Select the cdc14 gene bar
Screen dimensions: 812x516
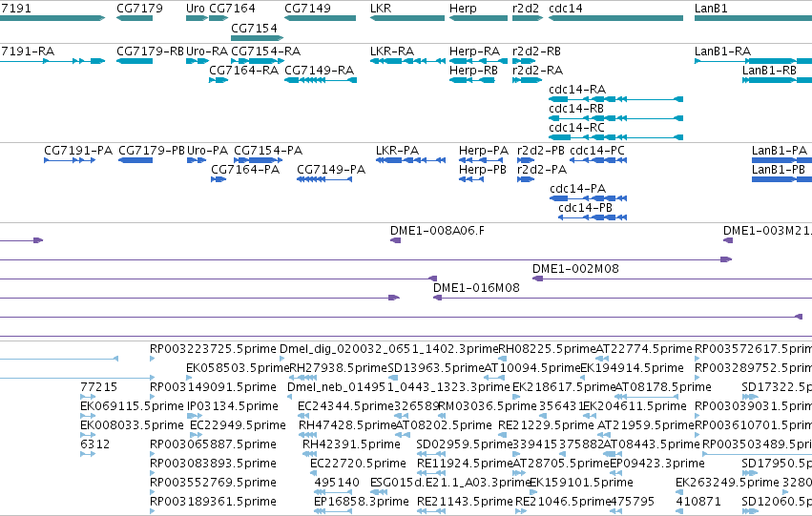tap(615, 18)
